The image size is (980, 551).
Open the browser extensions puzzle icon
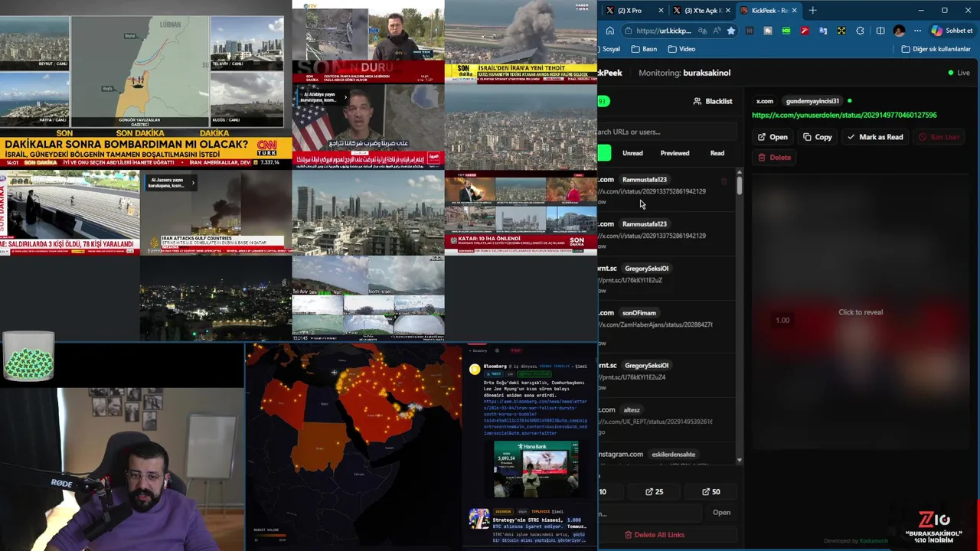click(x=860, y=31)
